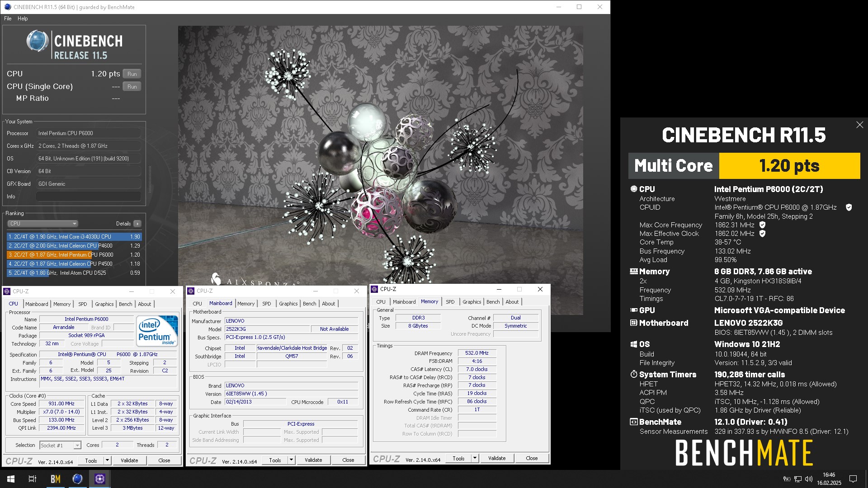Click Validate in CPU-Z Memory window
Screen dimensions: 868x488
click(x=497, y=458)
